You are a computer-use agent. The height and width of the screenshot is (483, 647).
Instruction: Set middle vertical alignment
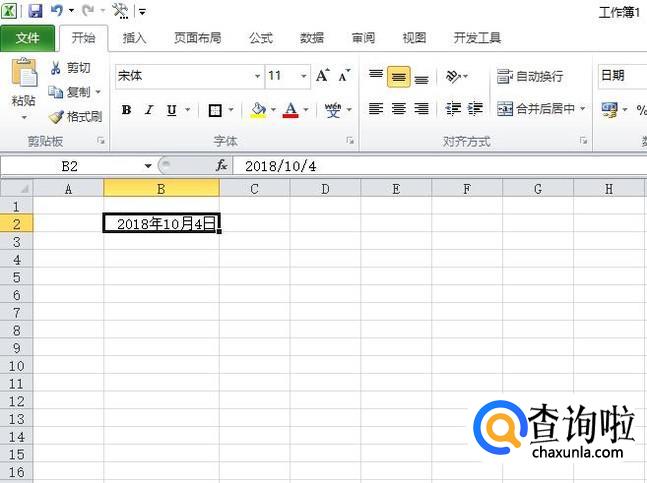[399, 77]
